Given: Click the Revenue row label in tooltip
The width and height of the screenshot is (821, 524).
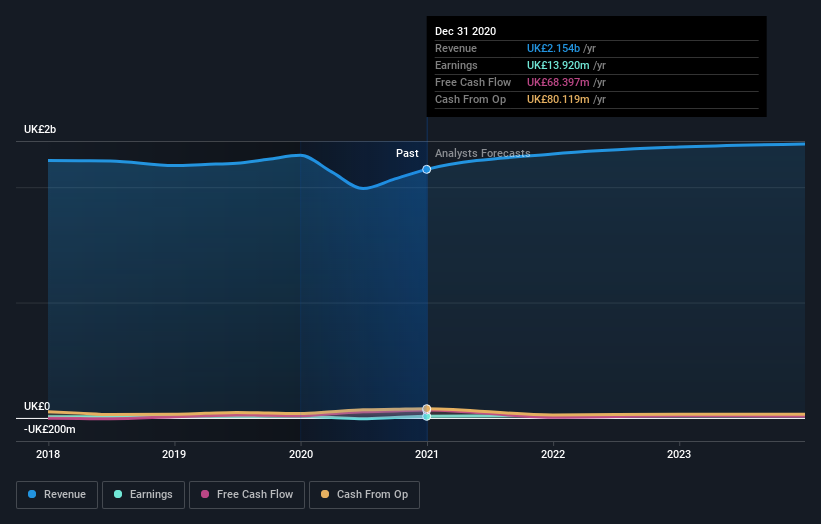Looking at the screenshot, I should (456, 48).
